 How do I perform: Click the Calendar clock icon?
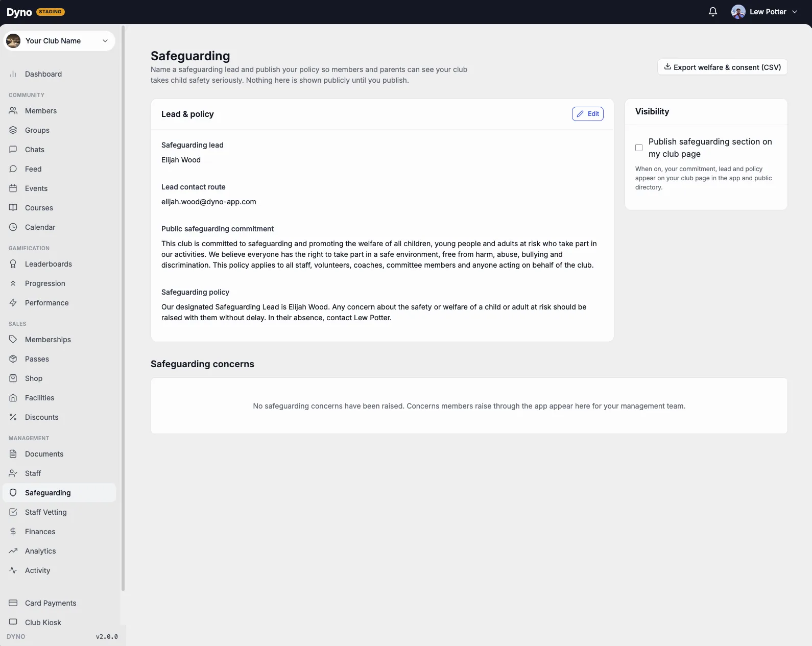[x=13, y=227]
